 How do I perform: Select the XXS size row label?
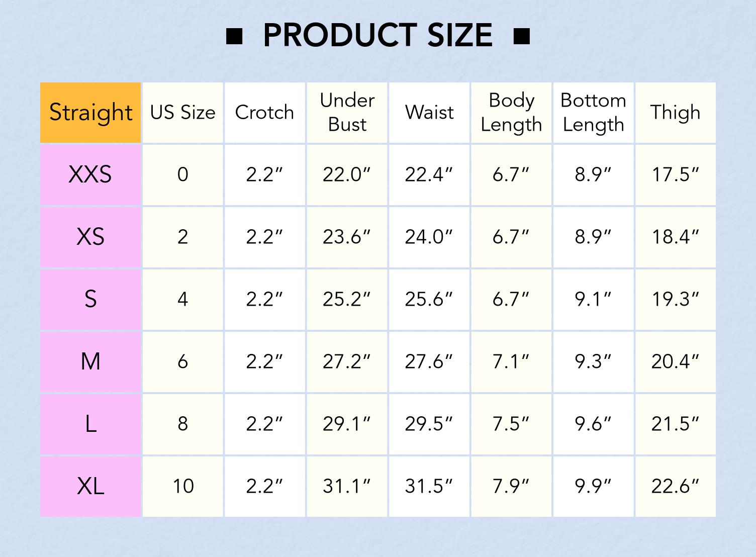90,174
